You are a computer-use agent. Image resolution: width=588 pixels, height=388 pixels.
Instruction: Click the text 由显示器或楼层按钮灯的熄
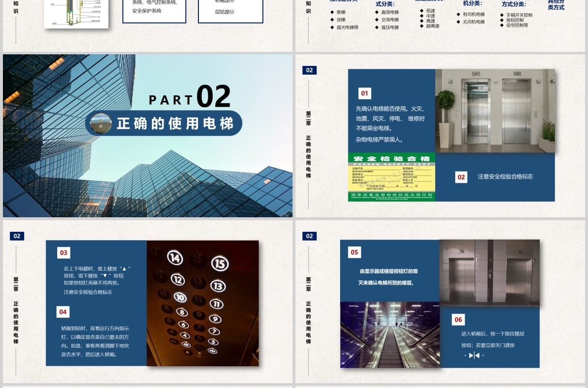pyautogui.click(x=389, y=272)
